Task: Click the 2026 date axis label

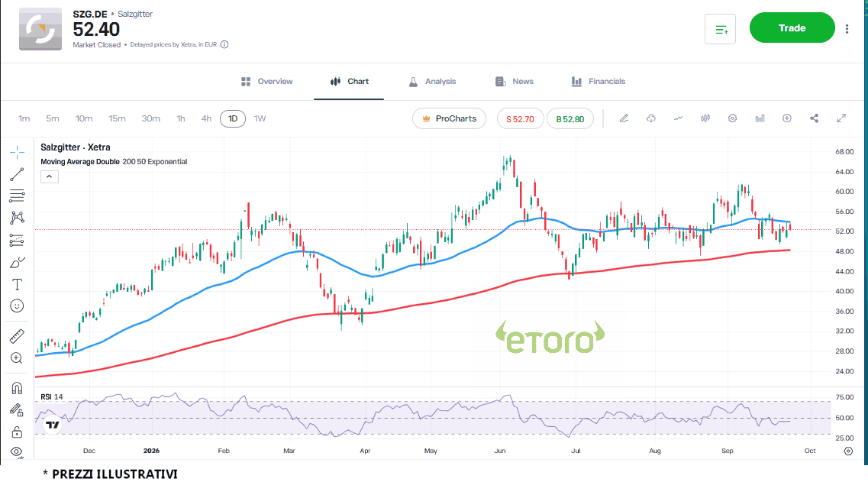Action: click(151, 451)
